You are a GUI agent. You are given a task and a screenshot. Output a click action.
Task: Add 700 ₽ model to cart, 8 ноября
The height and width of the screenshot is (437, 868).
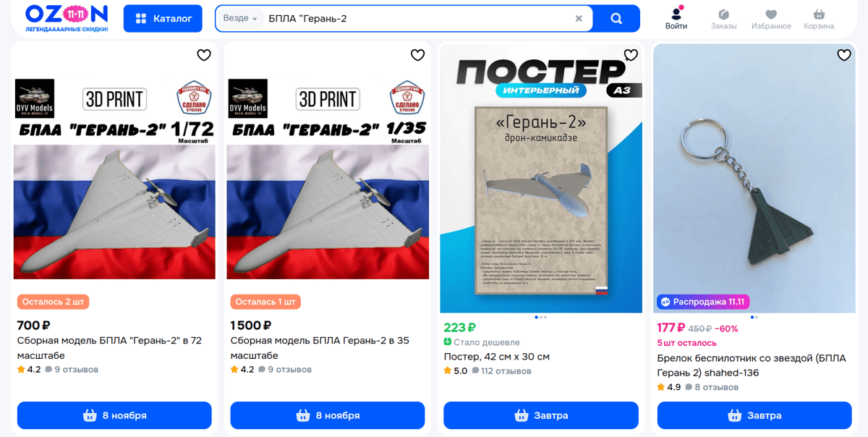point(114,415)
